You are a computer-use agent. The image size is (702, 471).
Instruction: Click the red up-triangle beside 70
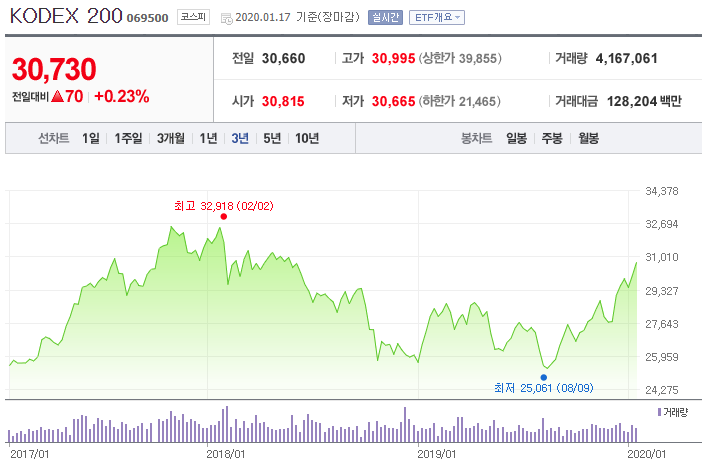[x=57, y=96]
